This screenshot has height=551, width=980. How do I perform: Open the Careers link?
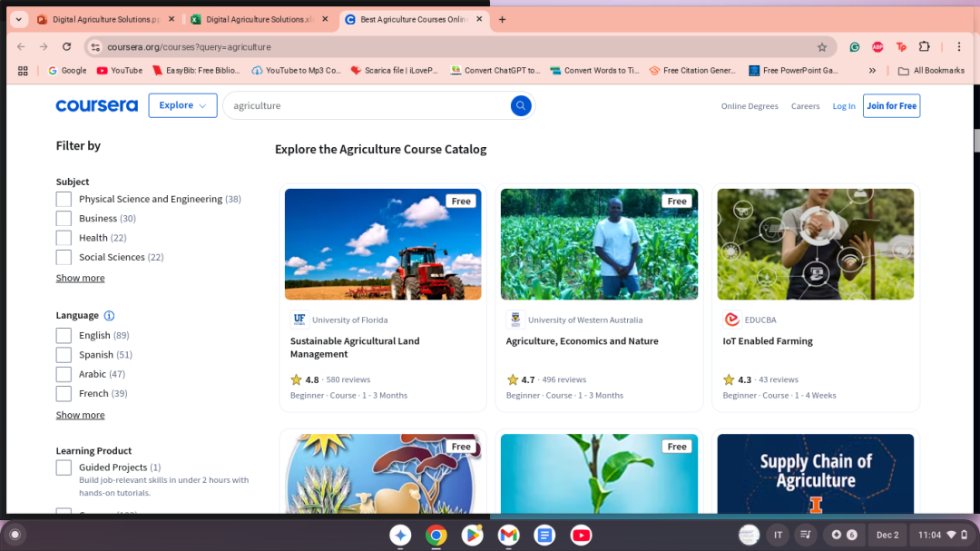tap(805, 106)
